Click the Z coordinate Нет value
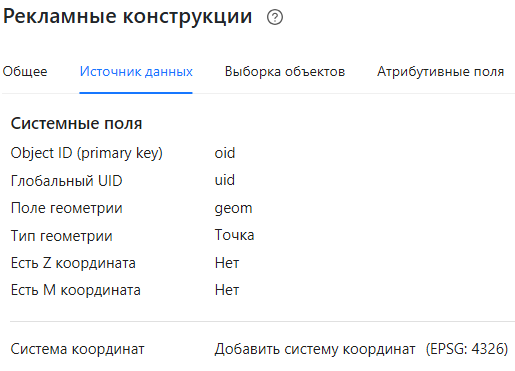 [227, 263]
